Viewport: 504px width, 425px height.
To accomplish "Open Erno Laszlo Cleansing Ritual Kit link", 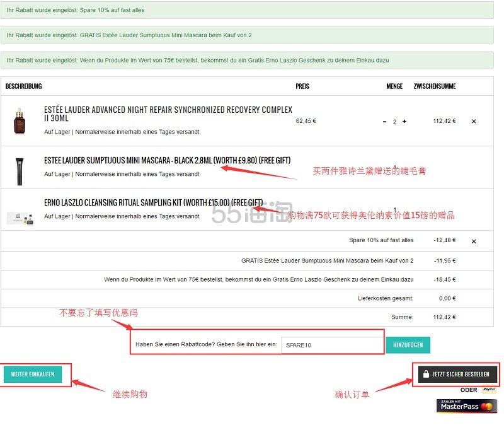I will point(153,202).
